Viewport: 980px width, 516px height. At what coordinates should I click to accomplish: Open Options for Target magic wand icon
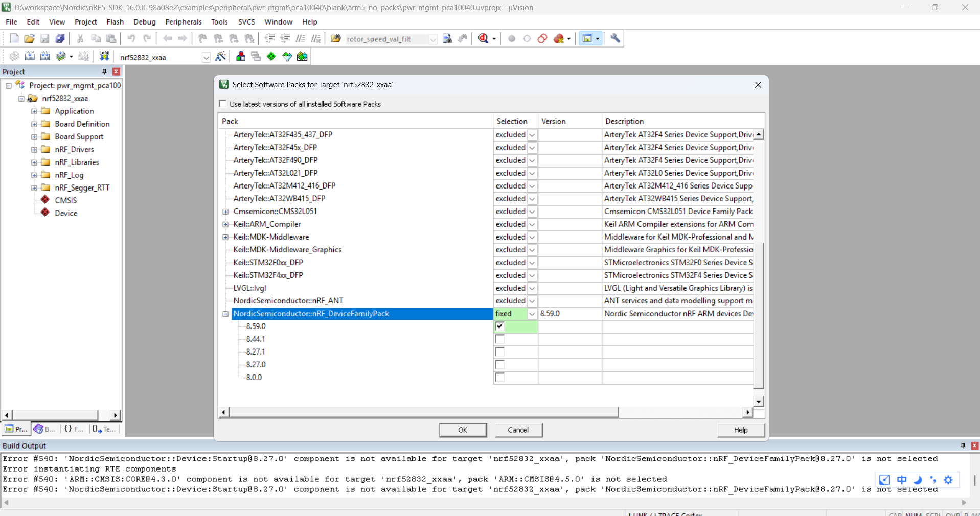[220, 57]
